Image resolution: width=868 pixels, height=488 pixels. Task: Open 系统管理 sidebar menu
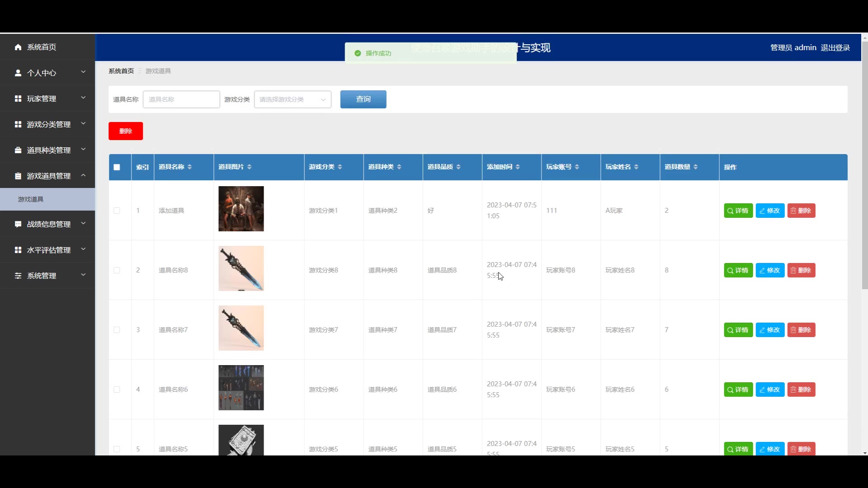click(47, 276)
